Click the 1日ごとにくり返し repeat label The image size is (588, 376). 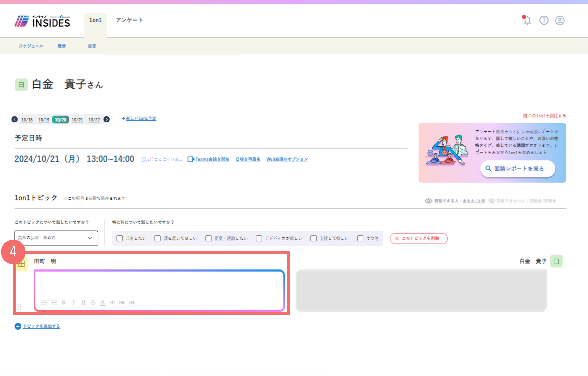coord(162,159)
